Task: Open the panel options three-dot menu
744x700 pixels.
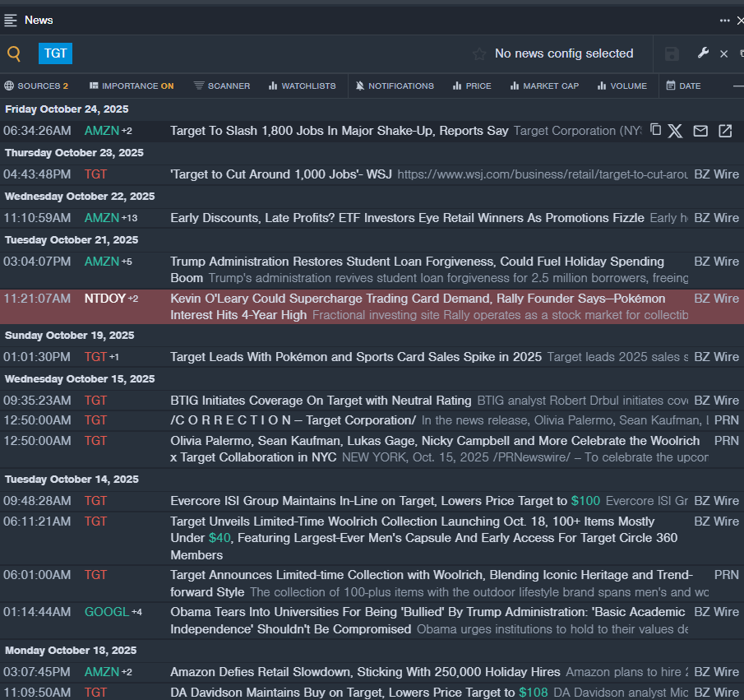Action: (724, 20)
